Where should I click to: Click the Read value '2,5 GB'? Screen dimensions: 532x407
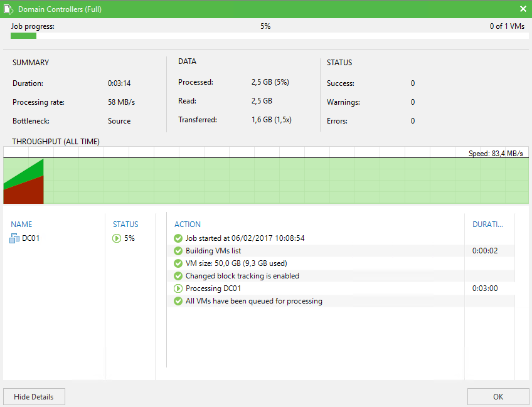pyautogui.click(x=262, y=101)
